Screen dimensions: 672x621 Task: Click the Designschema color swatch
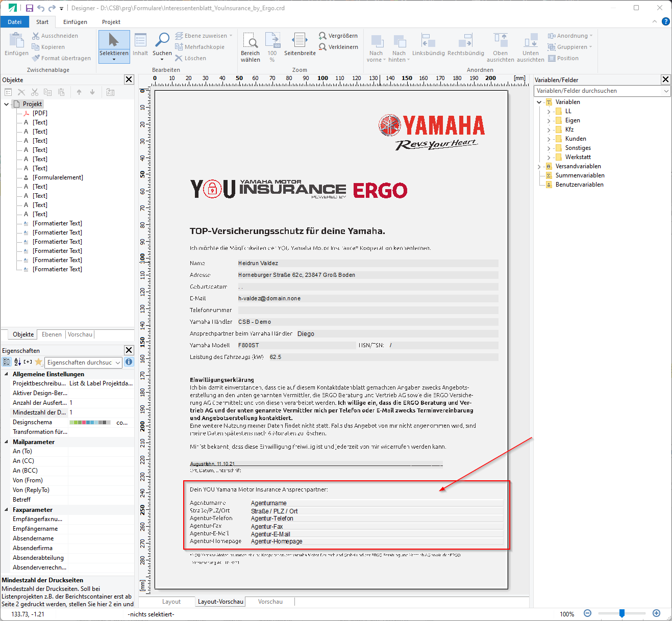90,423
